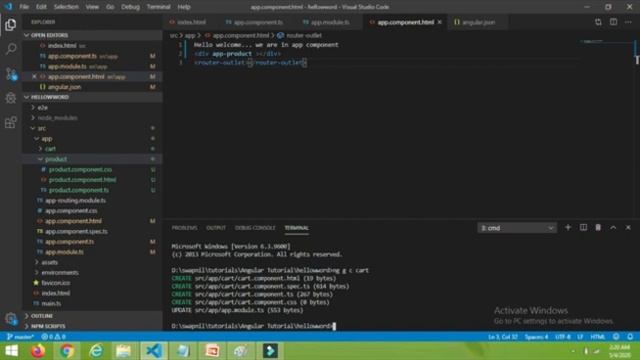
Task: Open Manage gear at activity bar bottom
Action: point(11,319)
